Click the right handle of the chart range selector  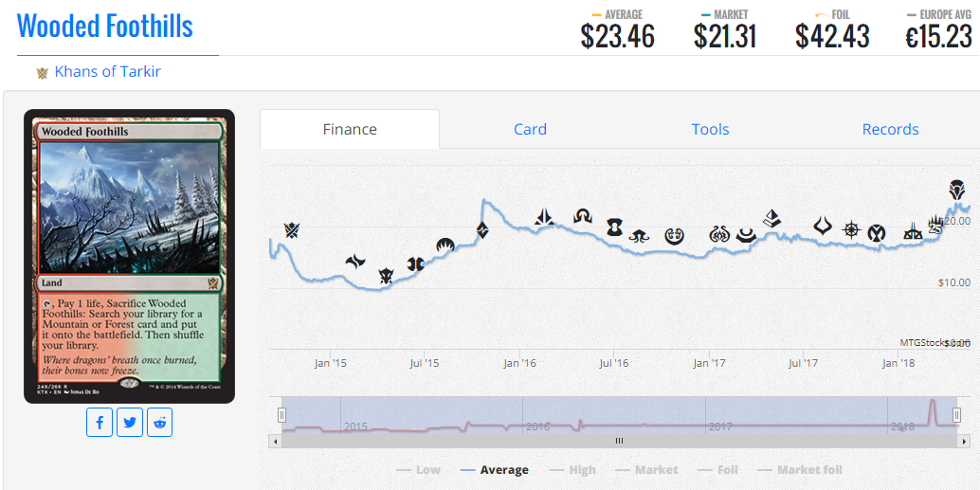tap(957, 415)
